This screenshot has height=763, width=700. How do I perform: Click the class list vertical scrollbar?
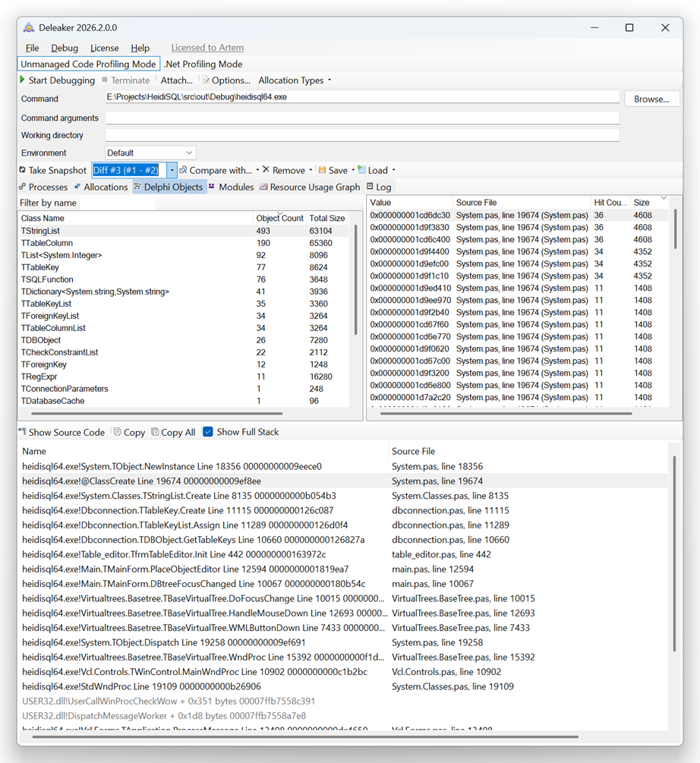point(356,280)
